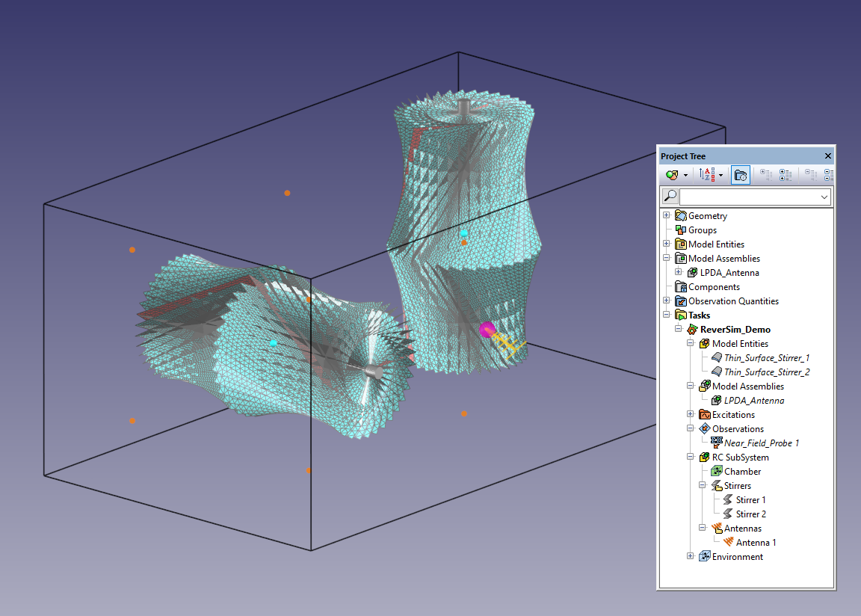Screen dimensions: 861x616
Task: Select the Near_Field_Probe 1 icon
Action: point(716,443)
